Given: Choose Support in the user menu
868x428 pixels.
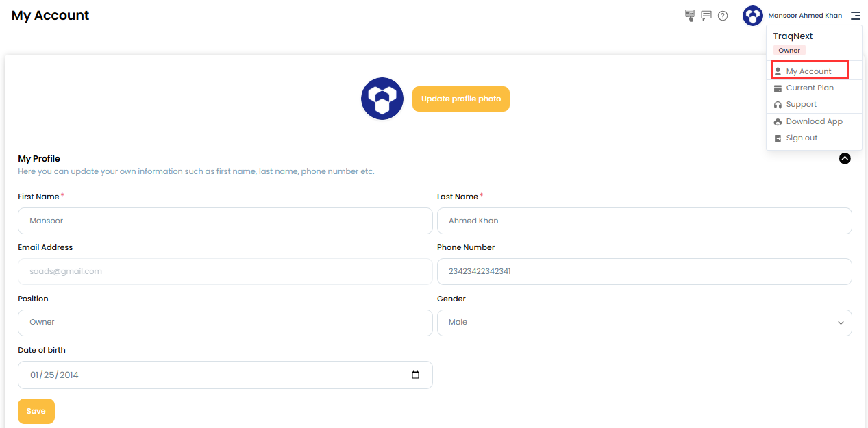Looking at the screenshot, I should pyautogui.click(x=802, y=105).
